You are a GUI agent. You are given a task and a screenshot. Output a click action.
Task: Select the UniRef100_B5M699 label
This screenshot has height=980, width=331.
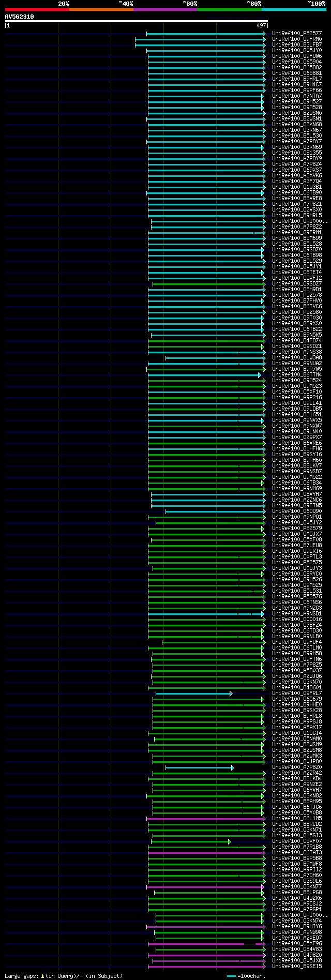pos(297,238)
